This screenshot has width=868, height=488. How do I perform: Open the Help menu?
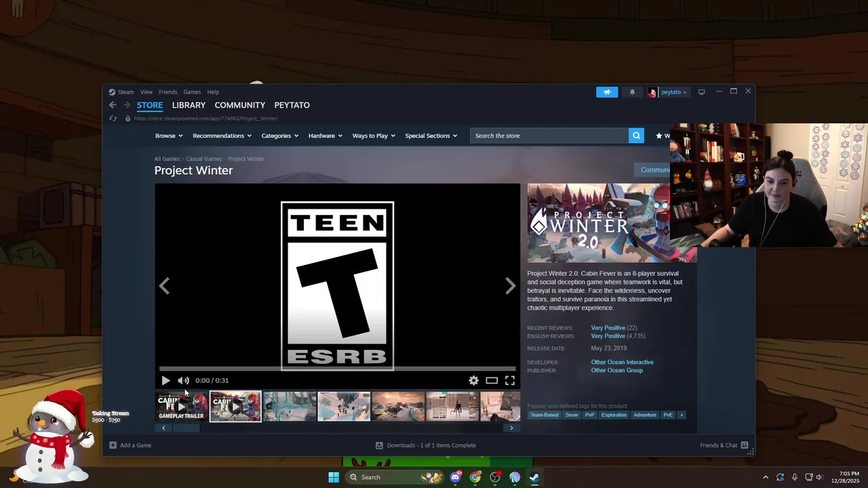213,92
